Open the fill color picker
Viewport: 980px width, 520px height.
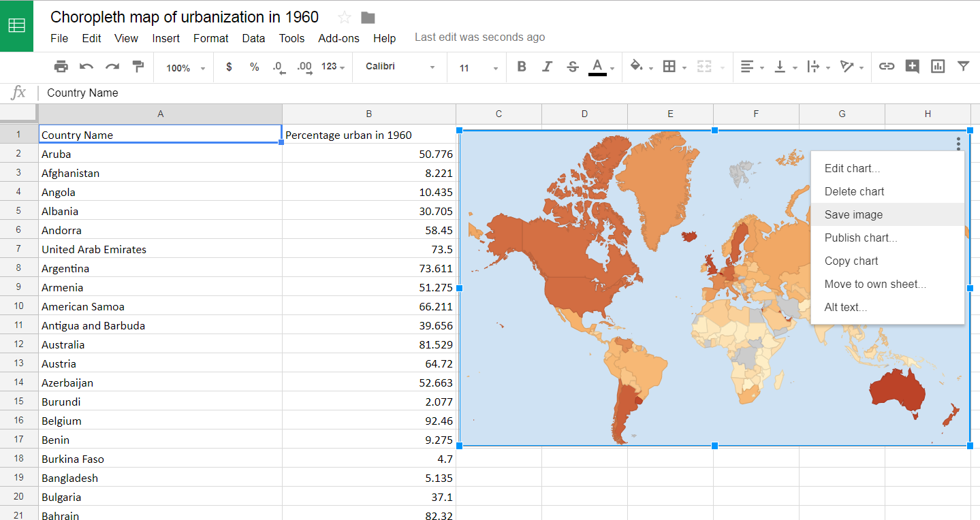click(637, 67)
